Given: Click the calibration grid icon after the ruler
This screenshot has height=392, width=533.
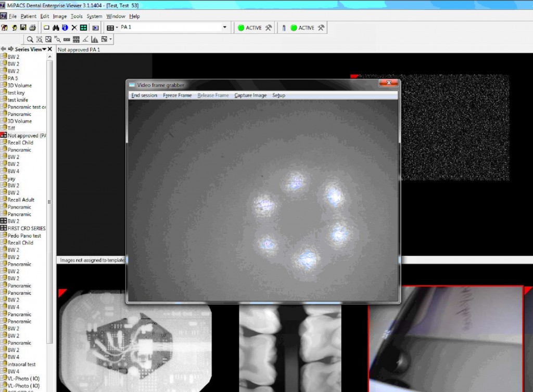Looking at the screenshot, I should (x=76, y=40).
